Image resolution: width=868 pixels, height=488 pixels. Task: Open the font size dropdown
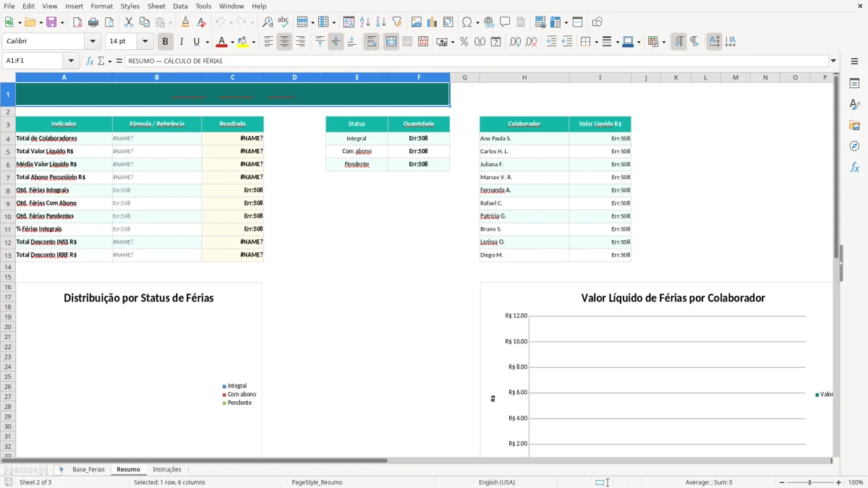145,42
